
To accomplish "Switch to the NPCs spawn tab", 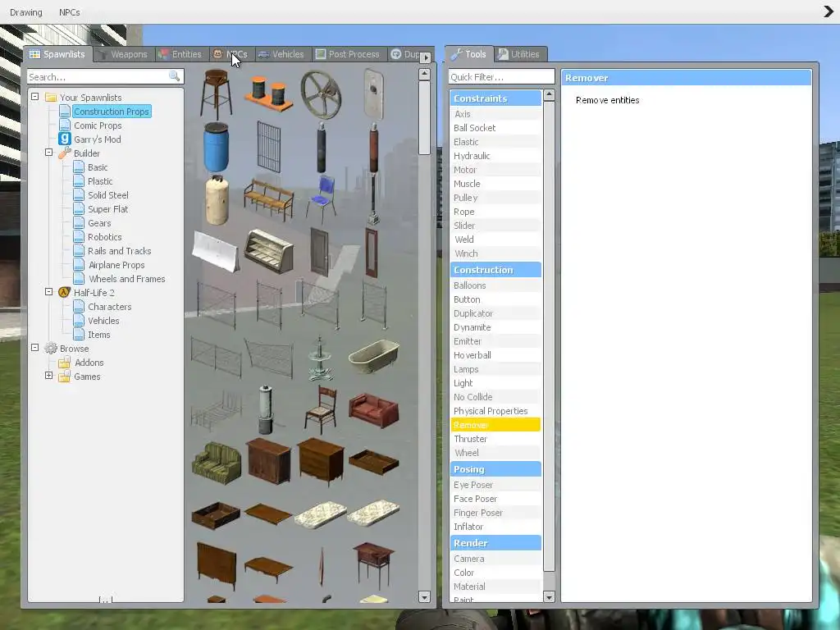I will (231, 54).
